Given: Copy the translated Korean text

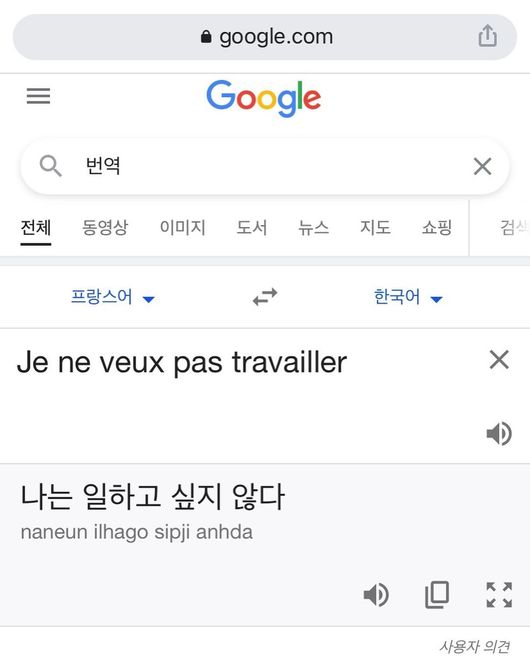Looking at the screenshot, I should 437,595.
